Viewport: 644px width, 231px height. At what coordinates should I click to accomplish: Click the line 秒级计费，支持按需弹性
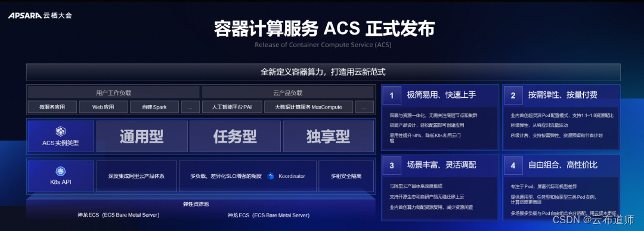(x=556, y=135)
